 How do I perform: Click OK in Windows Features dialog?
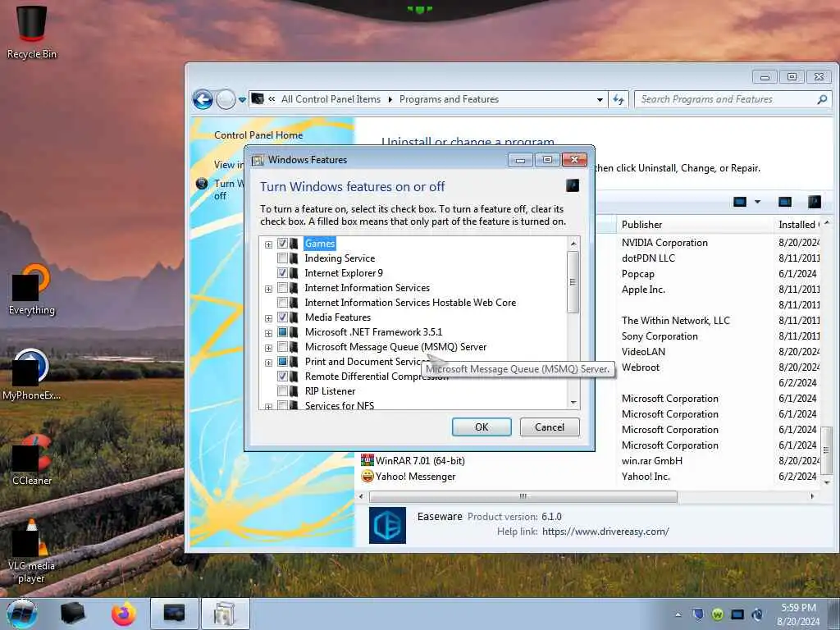point(482,427)
